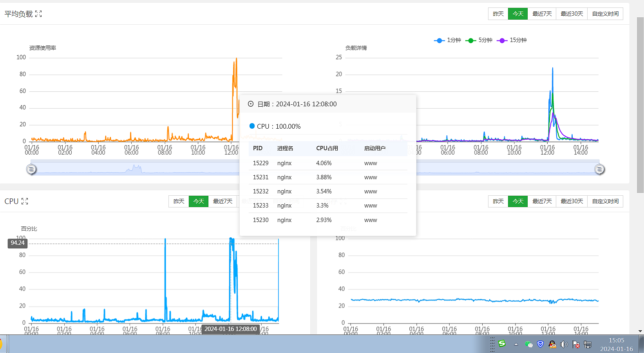Screen dimensions: 644x353
Task: Toggle the 1分钟 legend series
Action: [447, 40]
